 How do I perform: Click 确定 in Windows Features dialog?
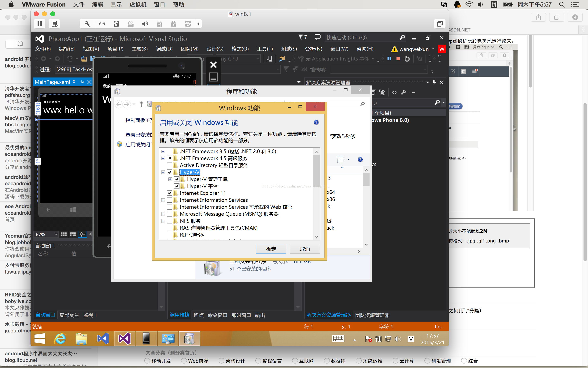(271, 249)
